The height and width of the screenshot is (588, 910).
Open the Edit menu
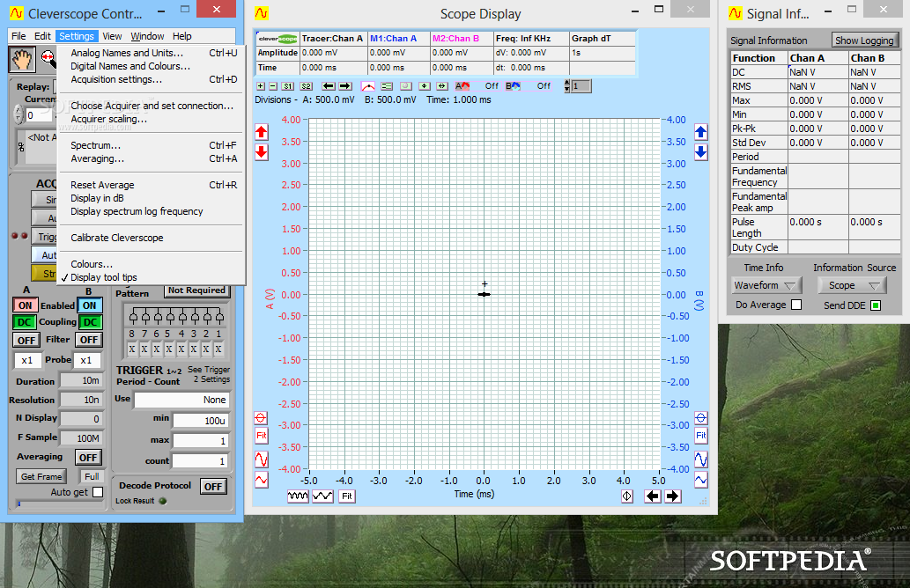pos(42,36)
